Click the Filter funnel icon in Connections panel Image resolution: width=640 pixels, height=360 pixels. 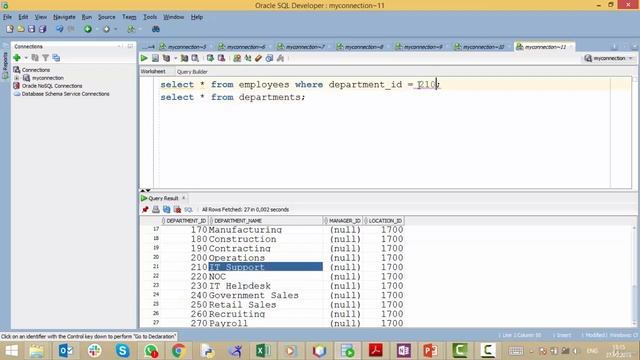pos(46,58)
